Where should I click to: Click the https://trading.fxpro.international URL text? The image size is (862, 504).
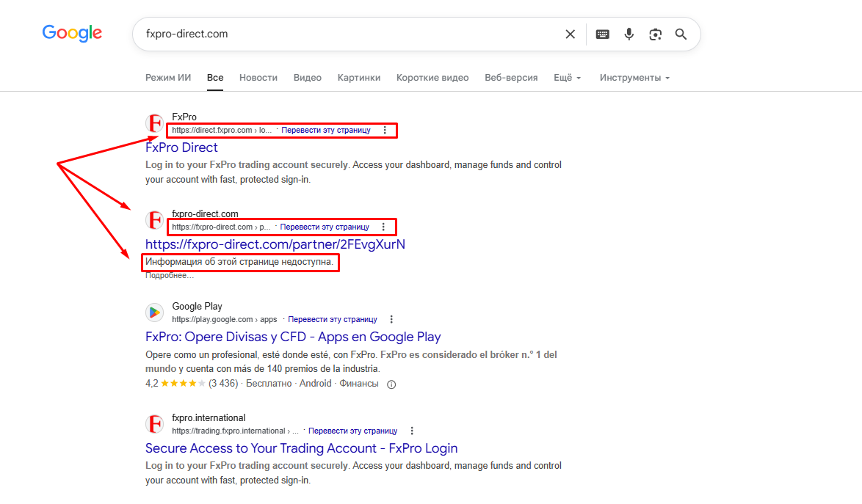click(x=235, y=431)
